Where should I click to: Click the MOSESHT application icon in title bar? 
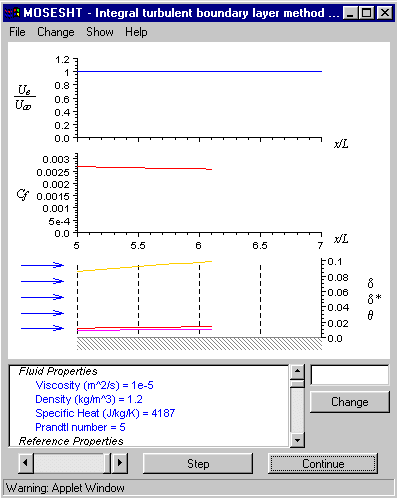pyautogui.click(x=12, y=13)
